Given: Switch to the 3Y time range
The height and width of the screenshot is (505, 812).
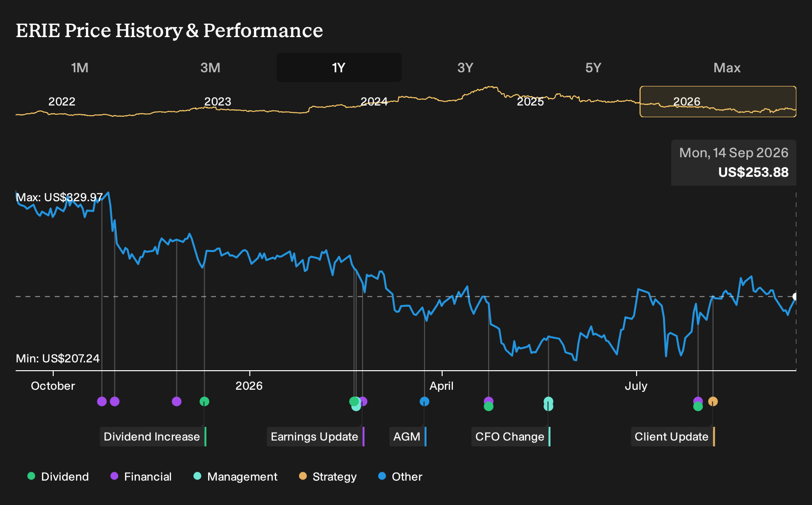Looking at the screenshot, I should pos(465,68).
